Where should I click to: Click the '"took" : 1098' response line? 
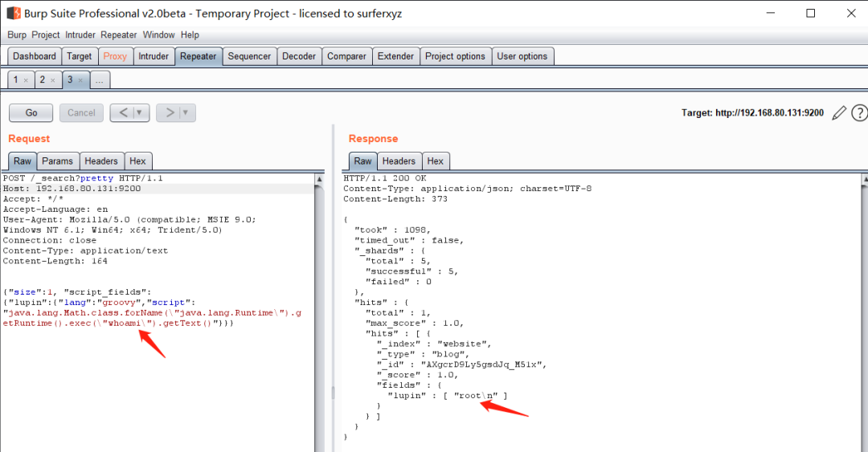(x=392, y=230)
